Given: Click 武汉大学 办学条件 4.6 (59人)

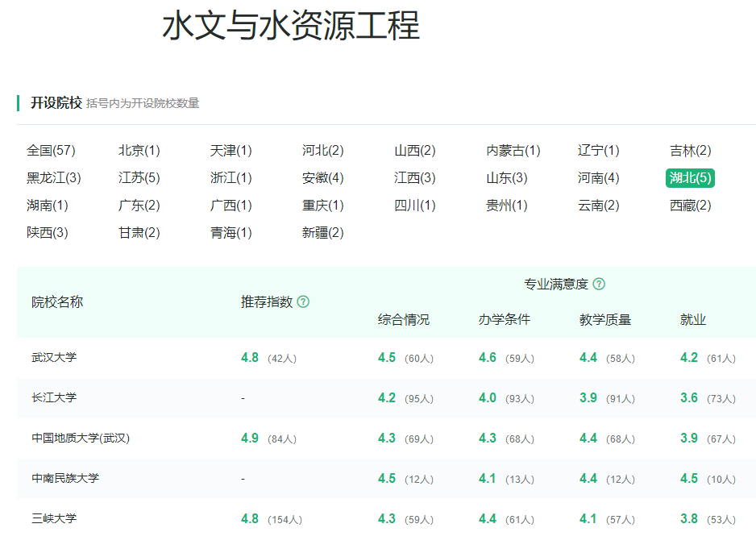Looking at the screenshot, I should click(x=506, y=358).
